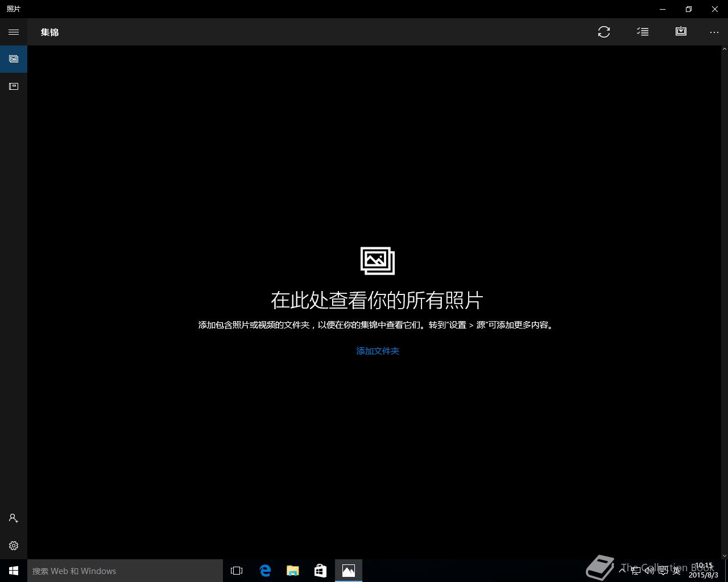This screenshot has height=582, width=728.
Task: Expand the hidden tray icons chevron
Action: 623,570
